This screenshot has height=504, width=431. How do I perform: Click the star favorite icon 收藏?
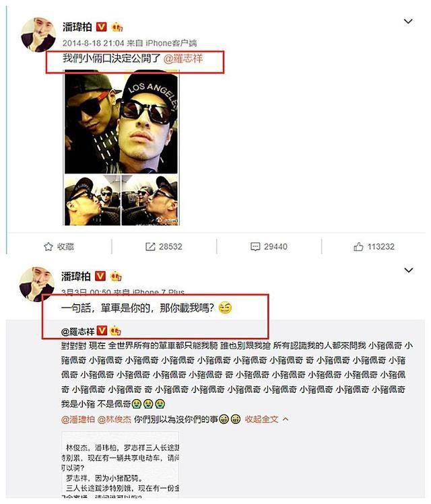pos(48,246)
